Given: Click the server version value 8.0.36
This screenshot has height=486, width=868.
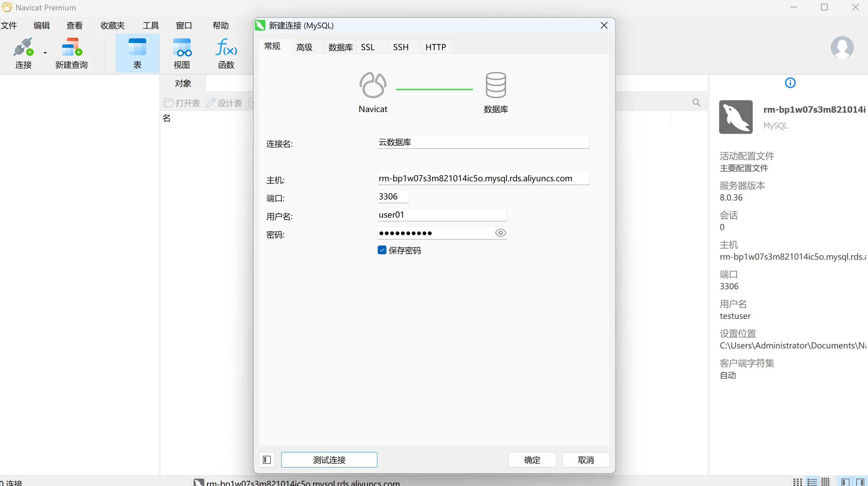Looking at the screenshot, I should point(731,197).
